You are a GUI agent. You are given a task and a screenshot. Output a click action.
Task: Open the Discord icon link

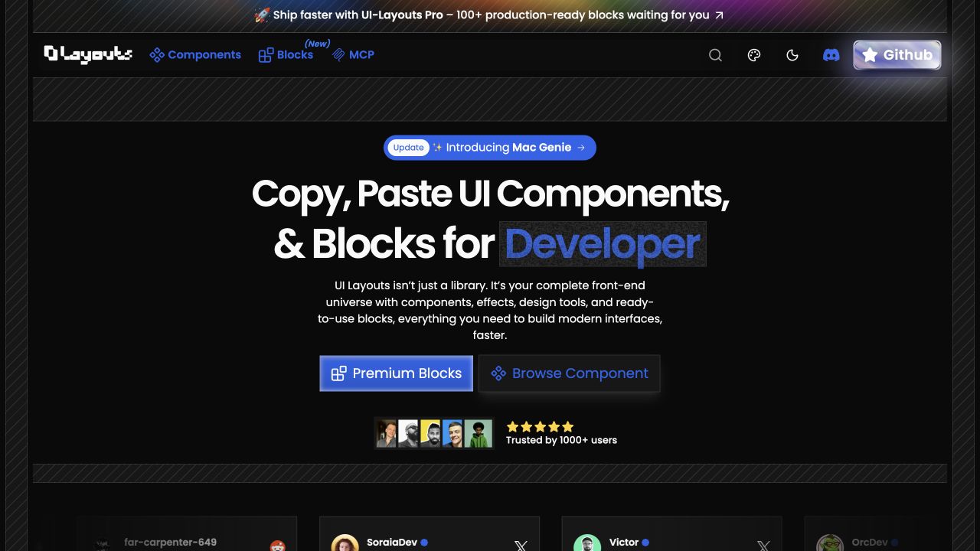pyautogui.click(x=831, y=55)
